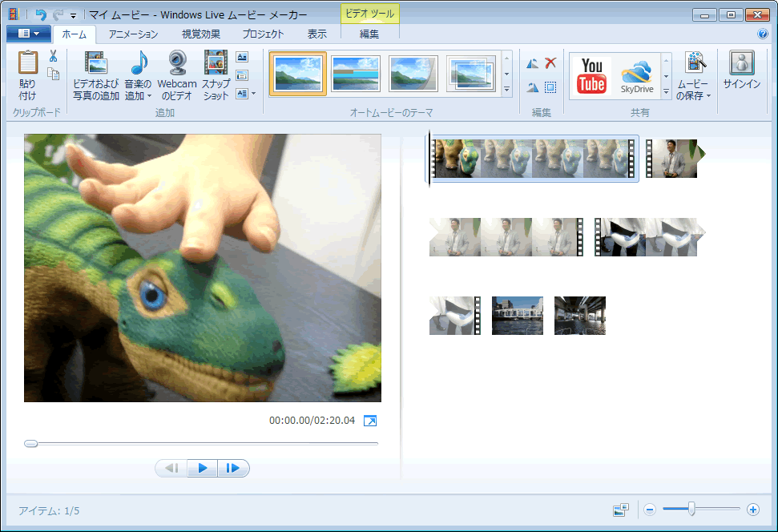Select the water canal photo clip thumbnail
Viewport: 778px width, 532px height.
pos(517,316)
